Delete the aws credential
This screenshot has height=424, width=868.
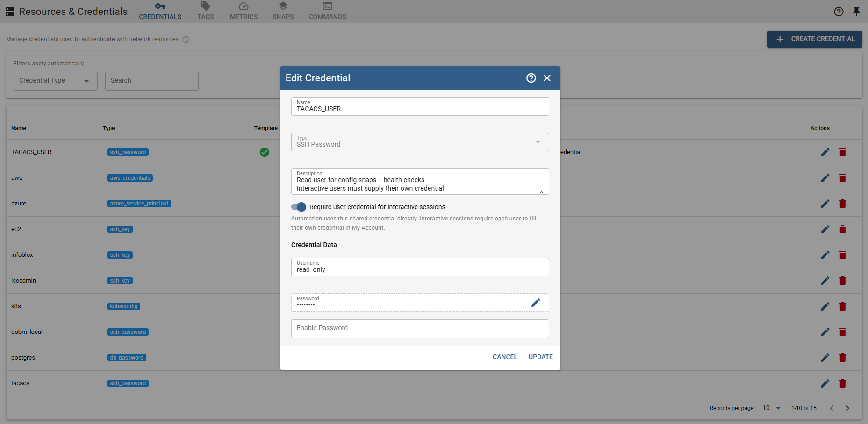point(842,178)
